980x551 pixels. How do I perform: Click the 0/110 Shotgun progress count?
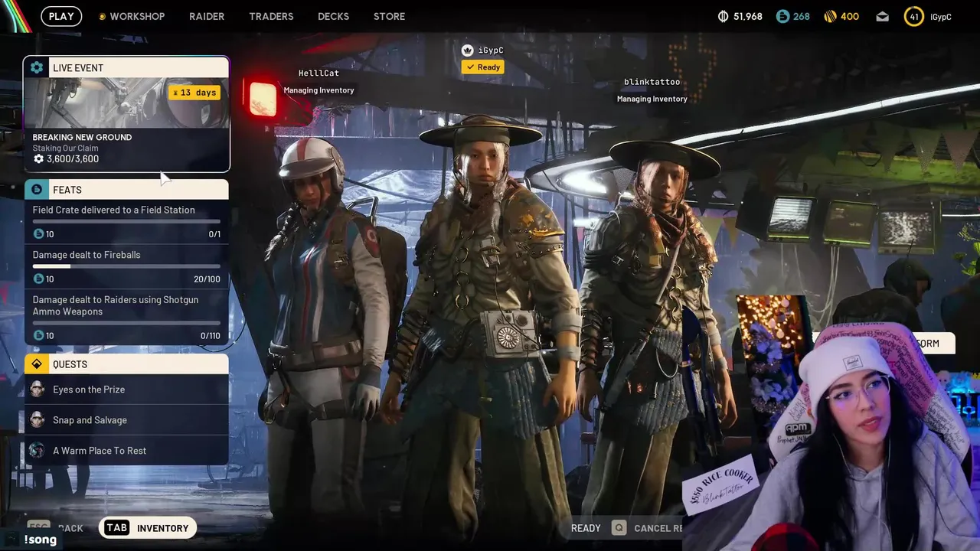(210, 335)
